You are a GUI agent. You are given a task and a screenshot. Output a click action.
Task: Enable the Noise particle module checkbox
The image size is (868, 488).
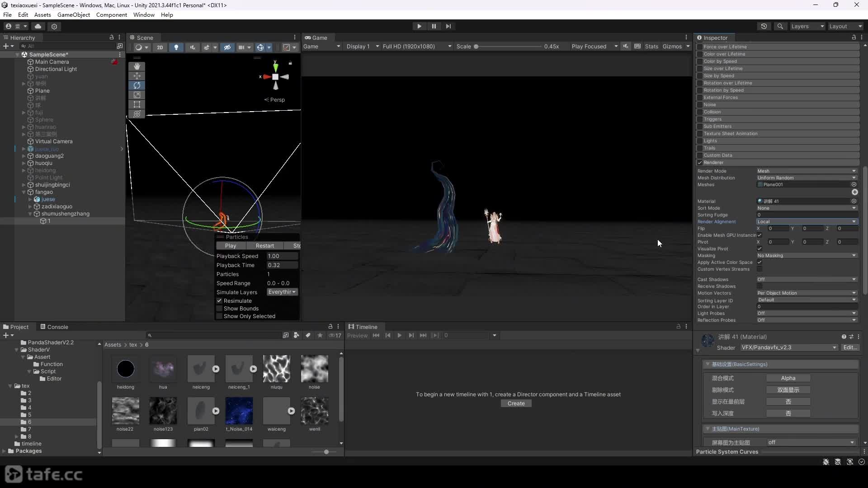(x=700, y=105)
